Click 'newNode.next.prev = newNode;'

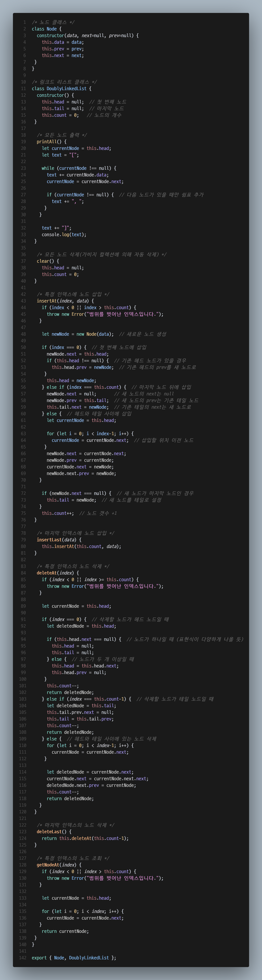pos(81,474)
